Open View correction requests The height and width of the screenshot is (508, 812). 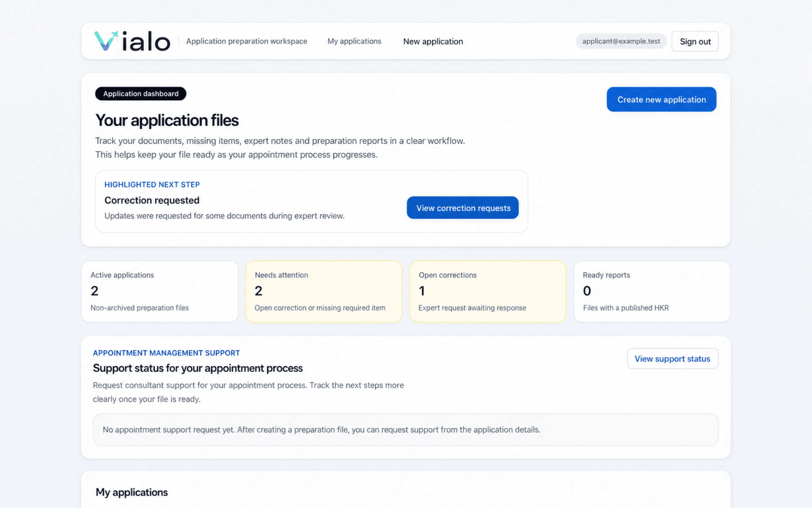coord(463,208)
